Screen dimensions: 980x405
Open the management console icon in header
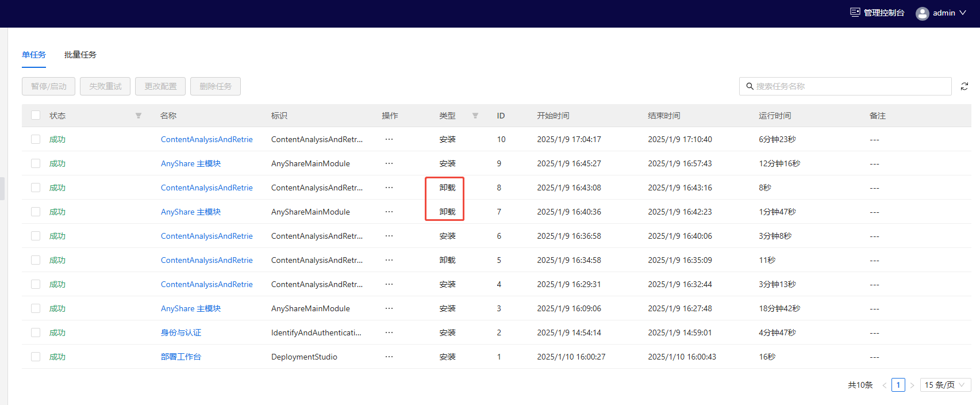click(855, 12)
